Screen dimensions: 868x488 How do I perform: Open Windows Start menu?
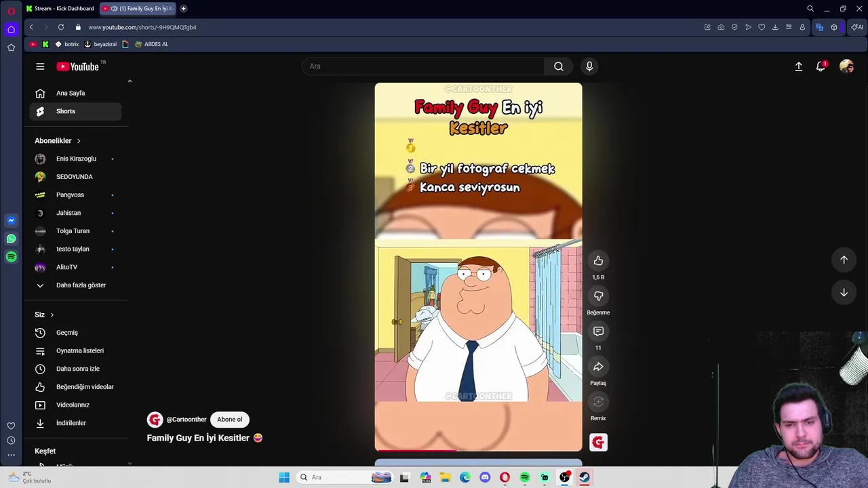click(284, 477)
